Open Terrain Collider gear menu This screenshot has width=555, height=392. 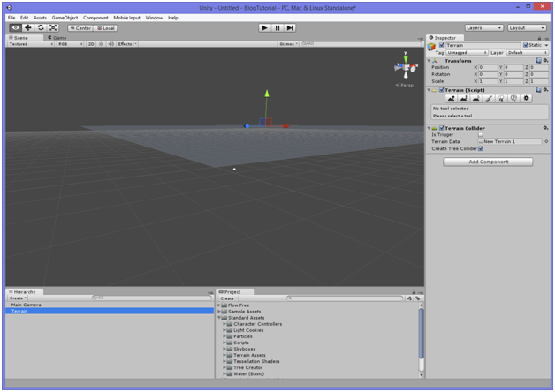tap(546, 128)
